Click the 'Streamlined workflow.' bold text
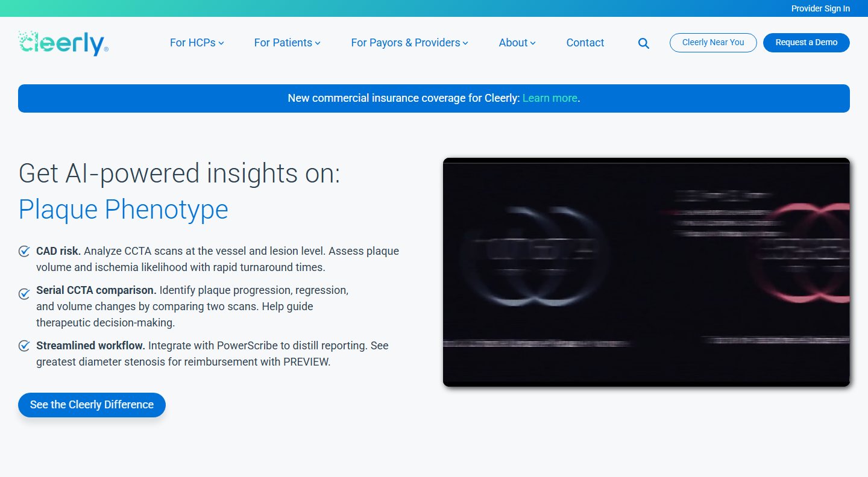 click(90, 346)
